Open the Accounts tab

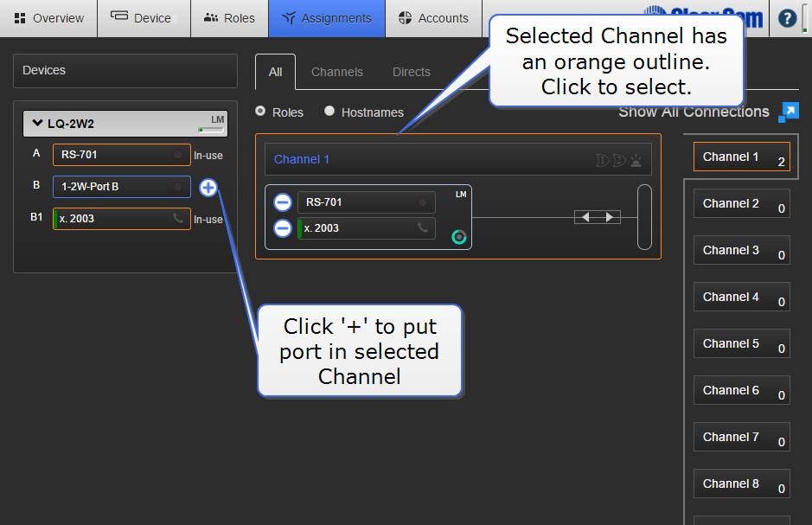coord(433,18)
